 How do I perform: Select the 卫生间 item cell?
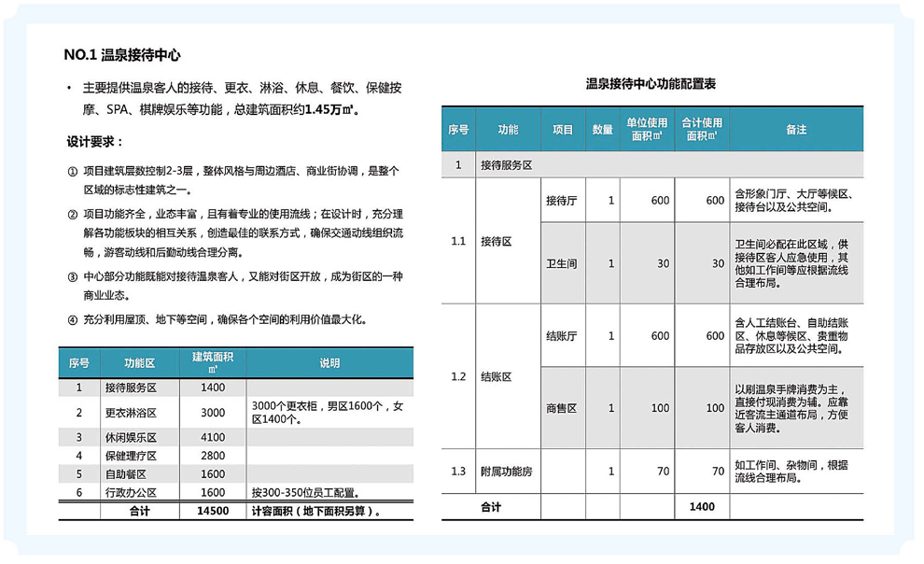[561, 264]
